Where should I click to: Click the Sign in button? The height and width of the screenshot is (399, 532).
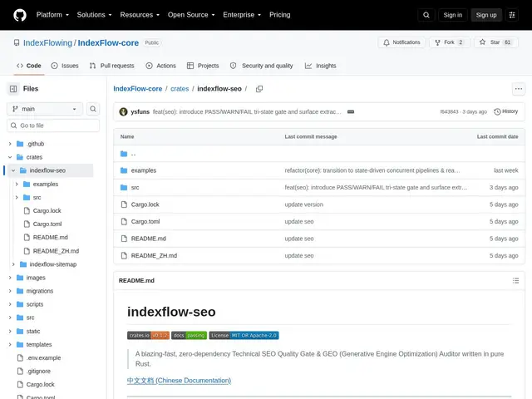pyautogui.click(x=452, y=15)
